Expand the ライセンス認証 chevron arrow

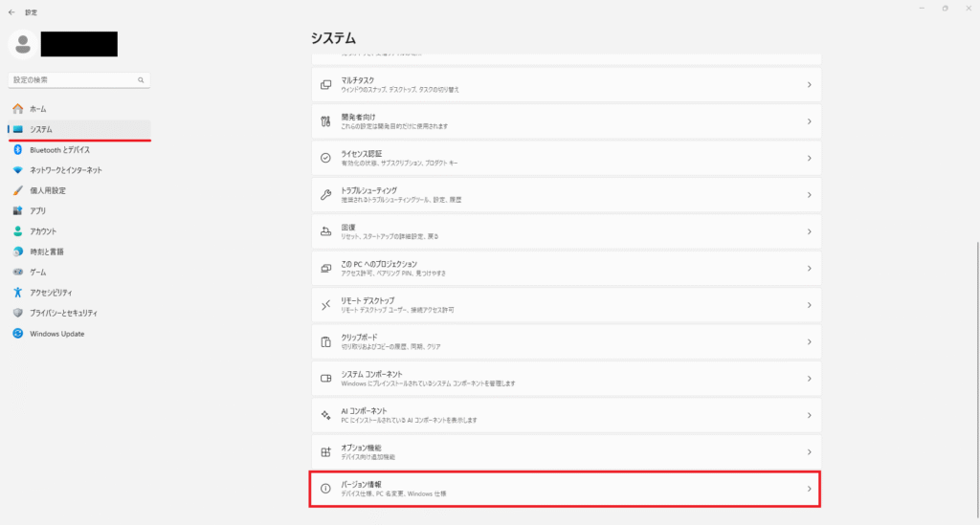tap(809, 158)
